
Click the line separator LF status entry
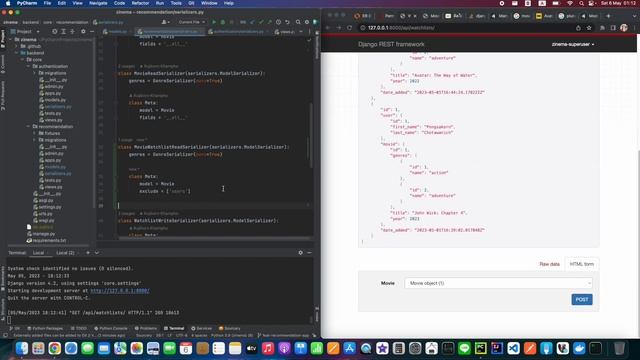pos(169,335)
